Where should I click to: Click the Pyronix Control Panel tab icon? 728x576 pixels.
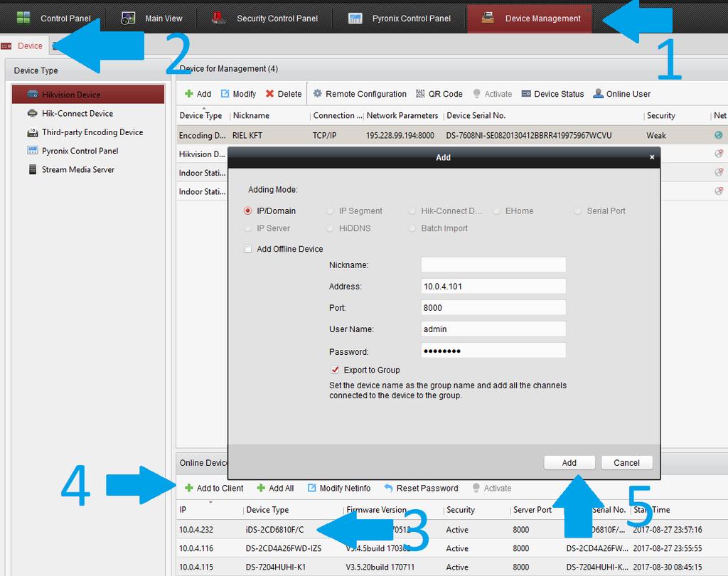coord(355,18)
